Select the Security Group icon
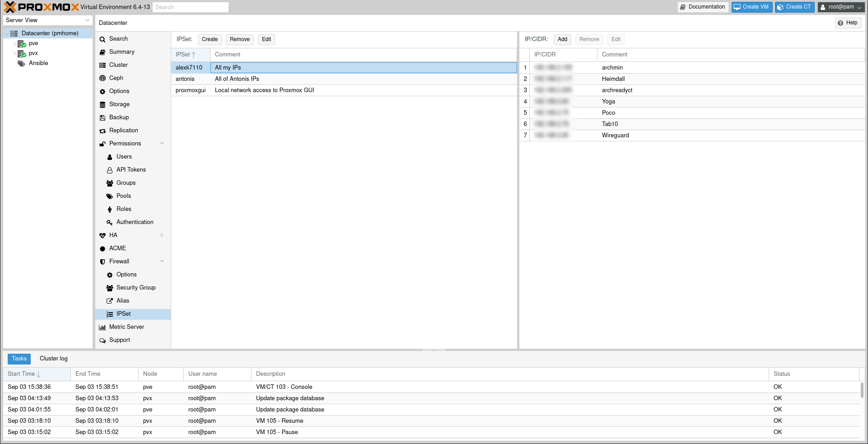The width and height of the screenshot is (868, 444). point(109,288)
